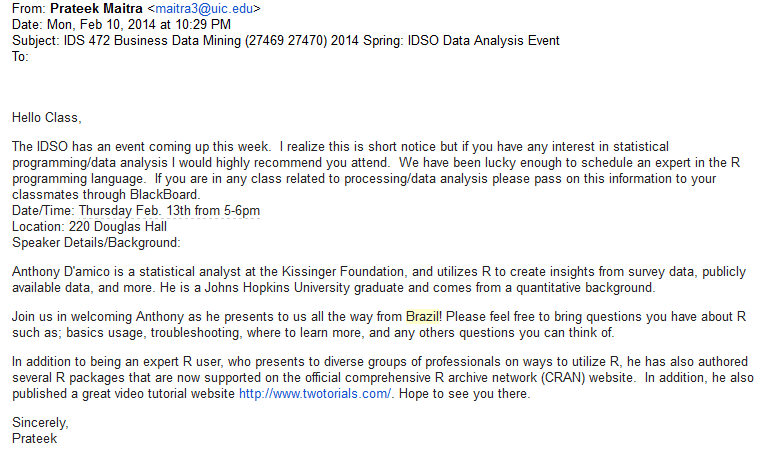Click the 'Speaker Details/Background:' heading

(x=96, y=242)
